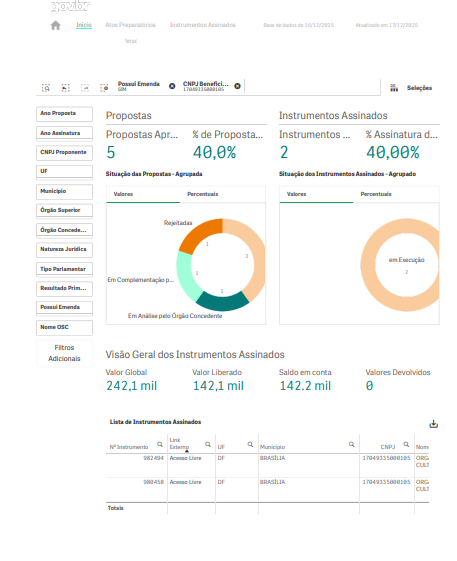
Task: Expand the Ano Proposta filter
Action: pos(64,114)
